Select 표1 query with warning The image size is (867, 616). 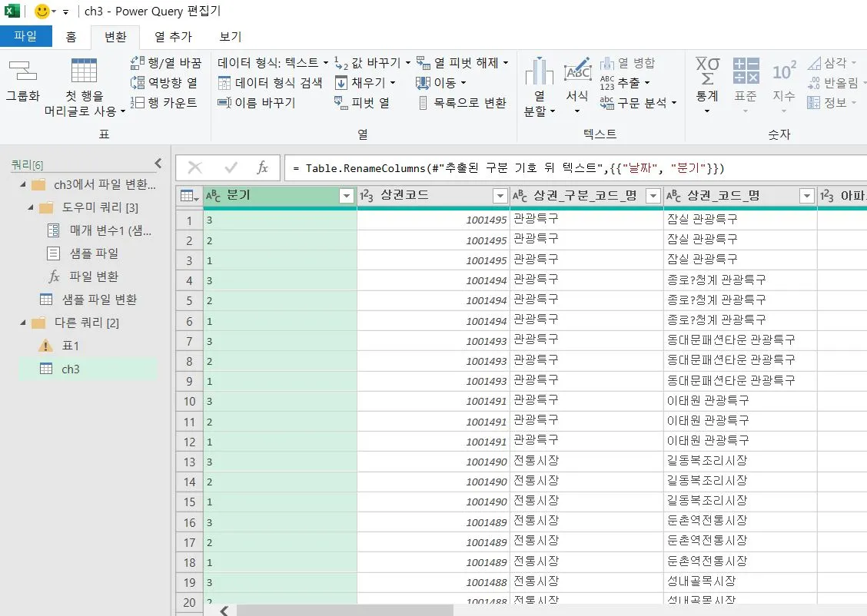click(58, 346)
